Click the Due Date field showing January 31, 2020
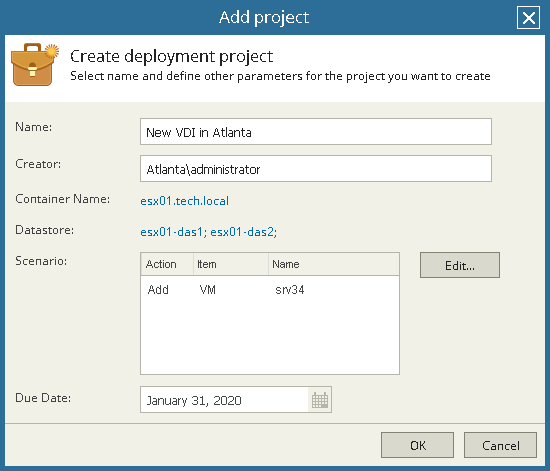 click(224, 400)
